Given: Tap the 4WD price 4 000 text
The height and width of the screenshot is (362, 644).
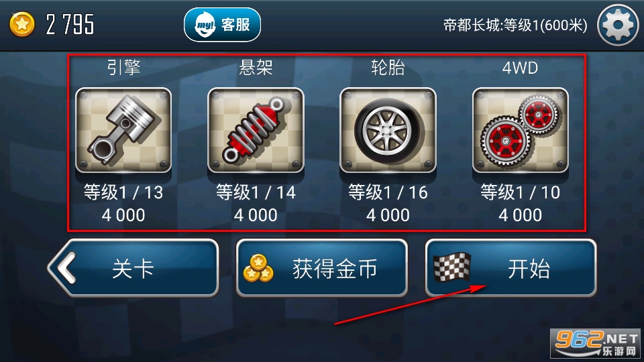Looking at the screenshot, I should point(520,215).
